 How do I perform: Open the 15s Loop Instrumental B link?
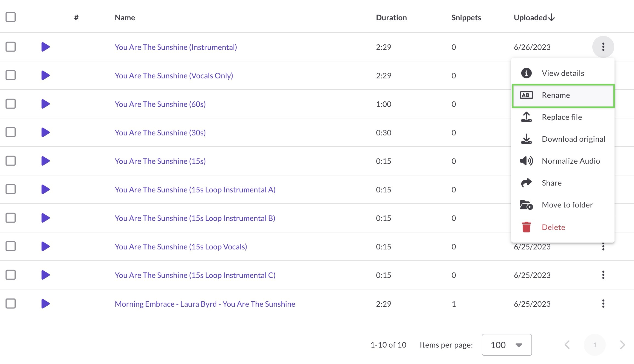point(195,218)
